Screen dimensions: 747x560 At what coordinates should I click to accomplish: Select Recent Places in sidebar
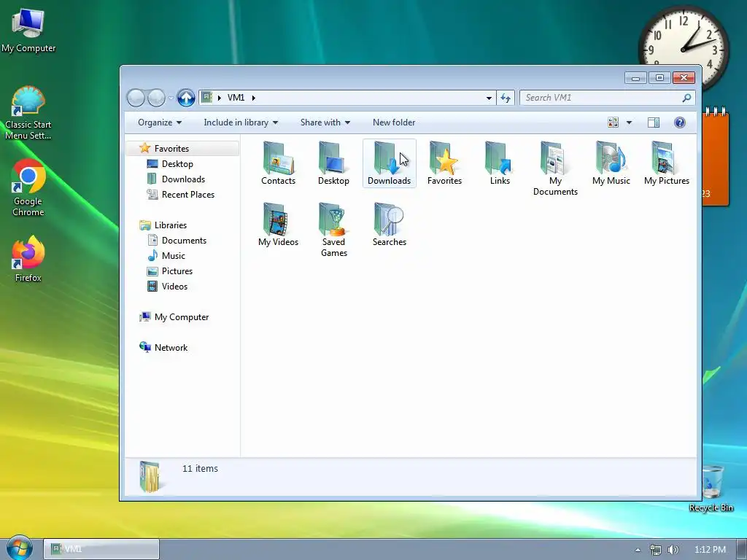187,194
